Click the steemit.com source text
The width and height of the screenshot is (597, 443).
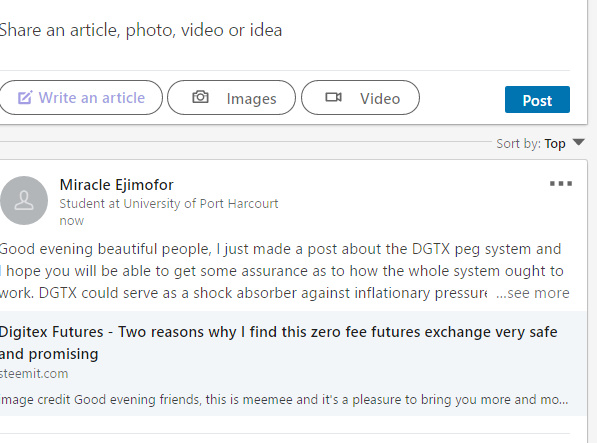[34, 374]
